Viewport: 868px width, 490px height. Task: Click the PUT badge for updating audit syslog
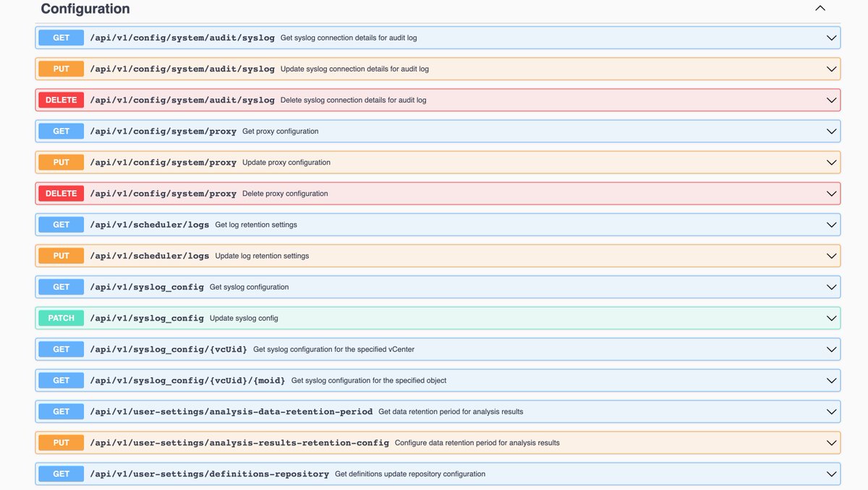(x=61, y=67)
